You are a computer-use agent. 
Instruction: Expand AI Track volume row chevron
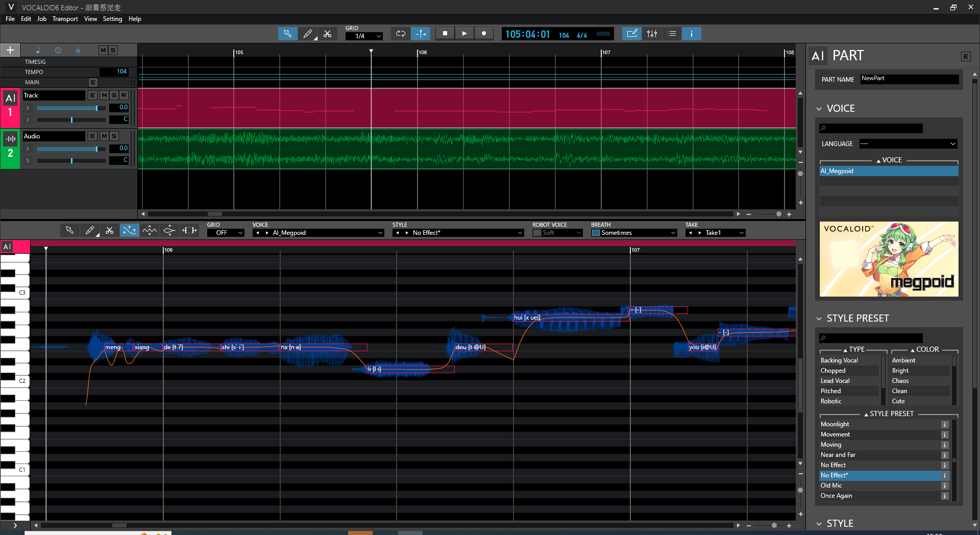(28, 108)
